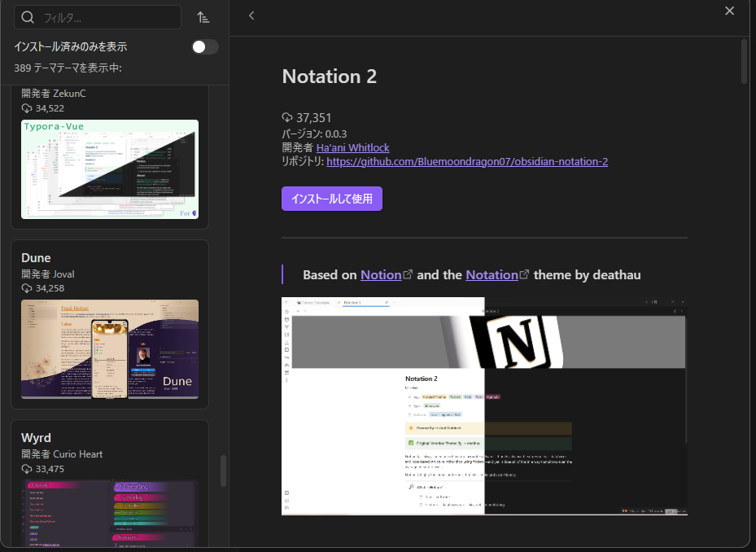
Task: Open the Ha'ani Whitlock developer link
Action: click(352, 147)
